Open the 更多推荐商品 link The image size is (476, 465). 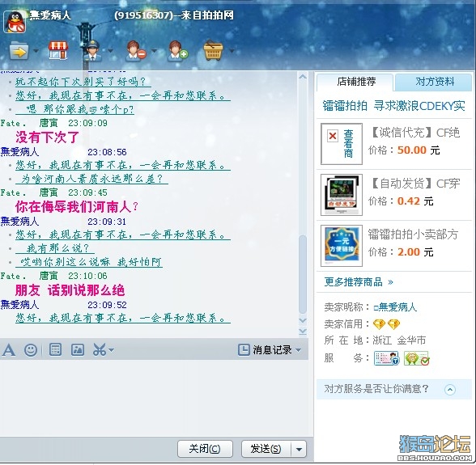pos(359,282)
